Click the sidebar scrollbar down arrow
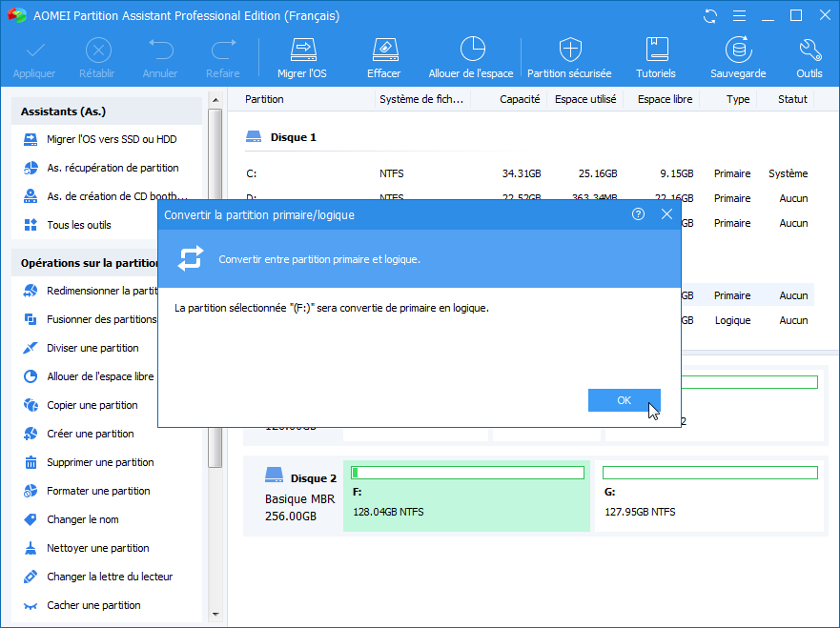 [215, 614]
